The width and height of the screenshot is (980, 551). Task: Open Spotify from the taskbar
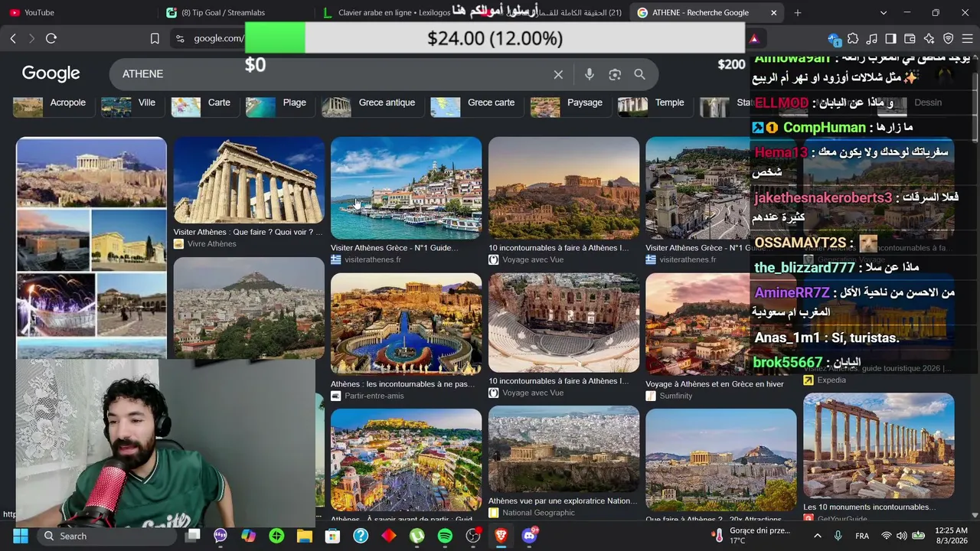coord(445,536)
